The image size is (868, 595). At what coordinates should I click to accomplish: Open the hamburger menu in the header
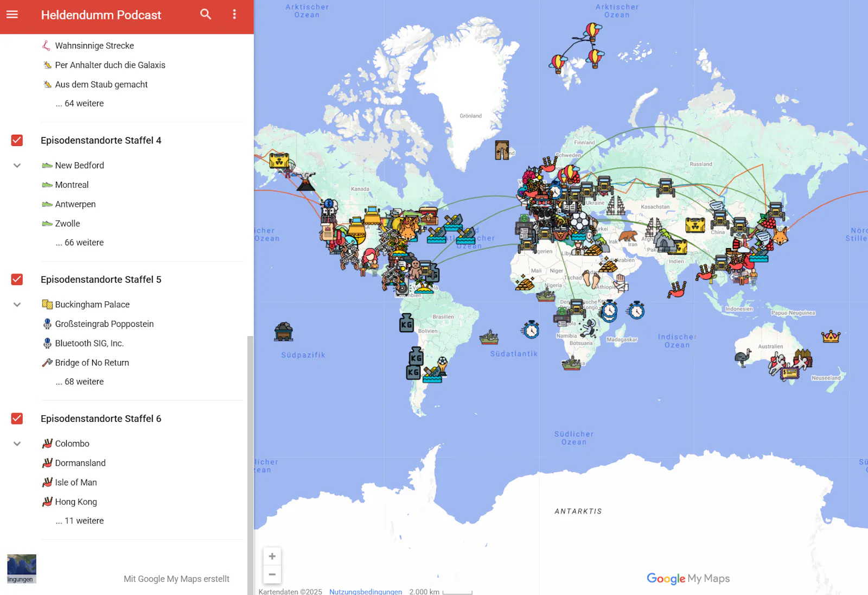(12, 15)
